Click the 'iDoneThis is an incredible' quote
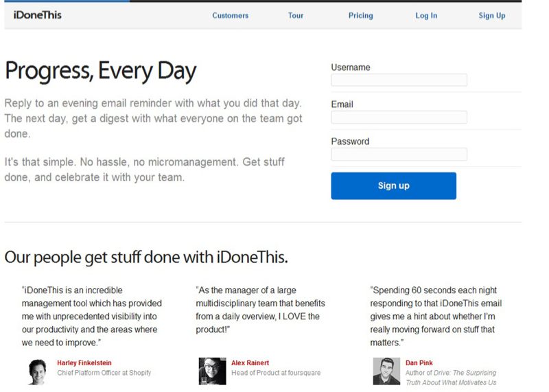This screenshot has height=392, width=549. point(92,316)
